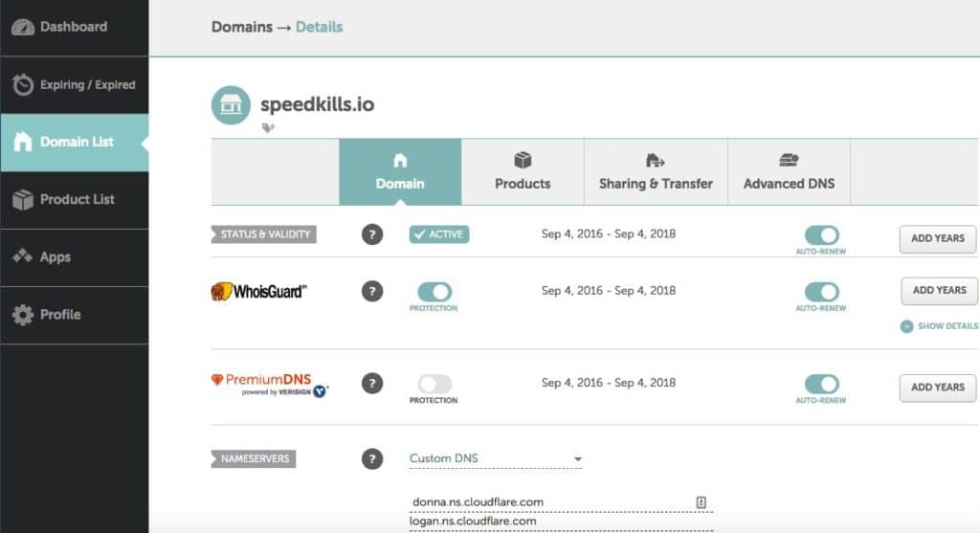
Task: Enable PremiumDNS protection switch
Action: 434,384
